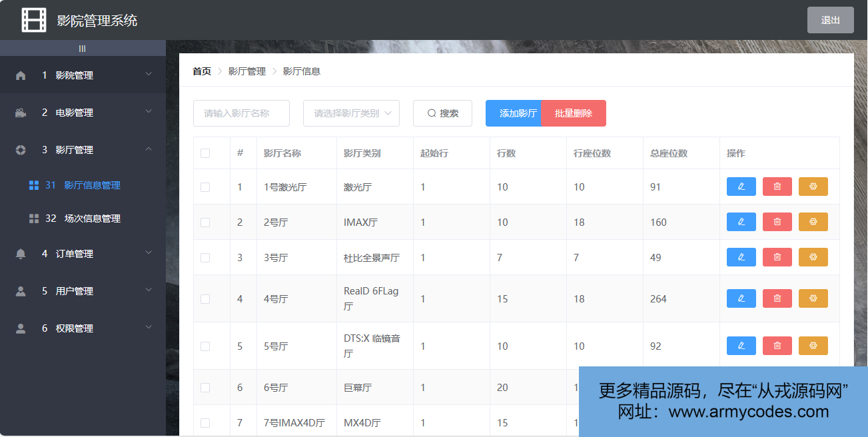Select the 场次信息管理 submenu item

[83, 218]
